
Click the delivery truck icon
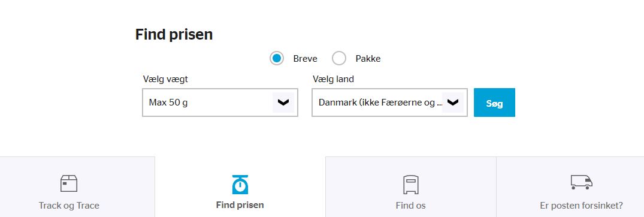pyautogui.click(x=582, y=182)
